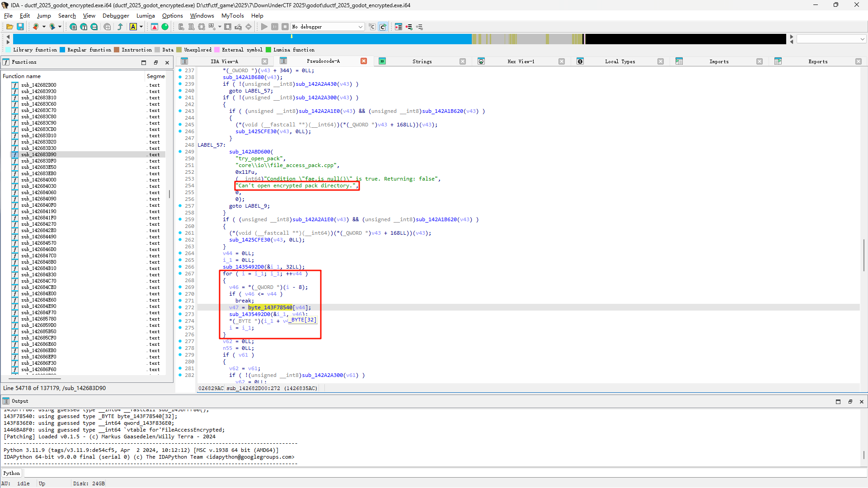
Task: Switch to the Imports tab
Action: point(718,61)
